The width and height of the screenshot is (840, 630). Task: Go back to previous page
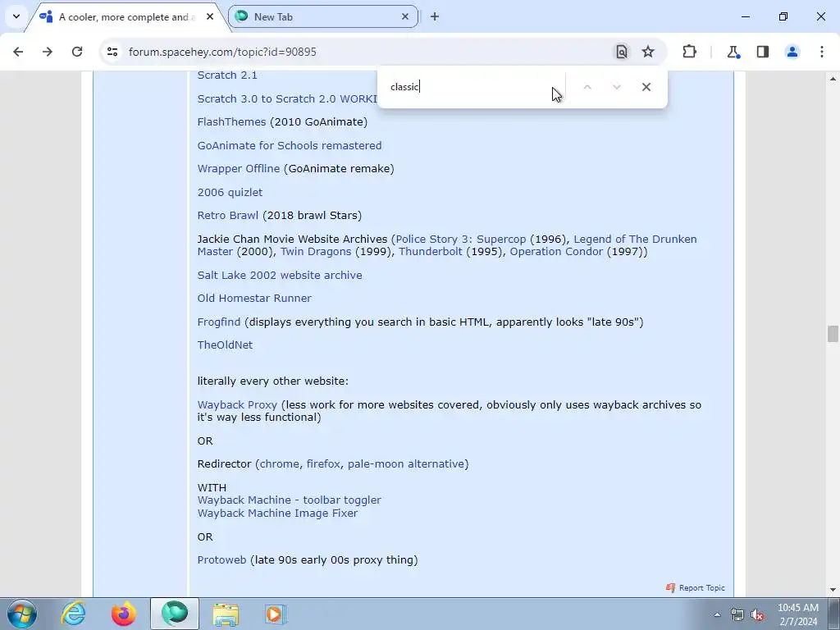coord(18,52)
